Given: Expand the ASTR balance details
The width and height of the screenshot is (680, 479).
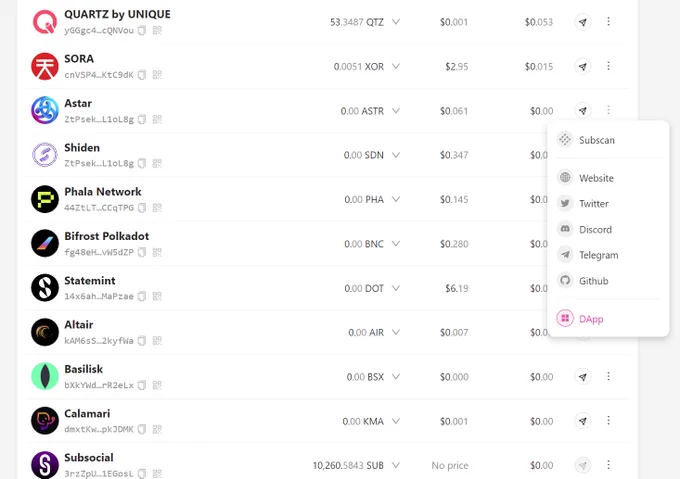Looking at the screenshot, I should 396,111.
